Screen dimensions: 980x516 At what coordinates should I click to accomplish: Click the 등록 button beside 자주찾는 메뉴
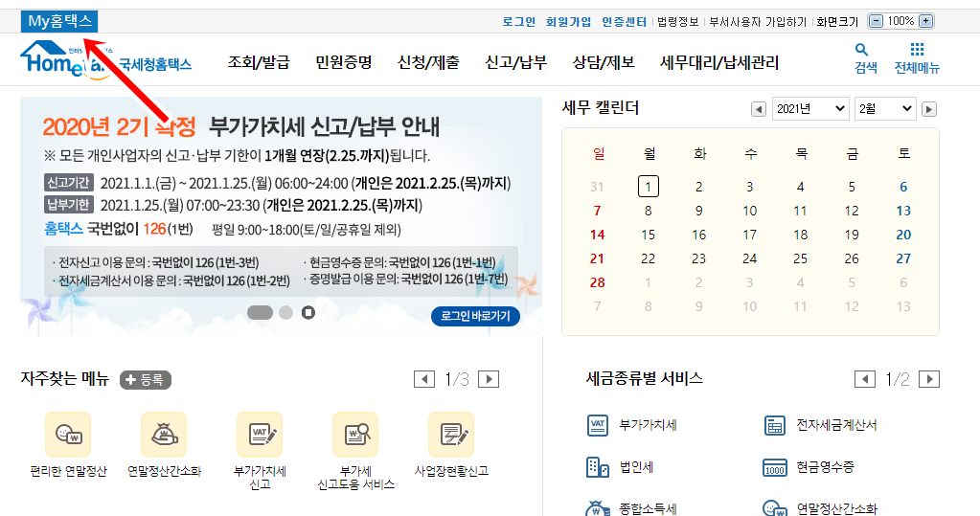[146, 379]
